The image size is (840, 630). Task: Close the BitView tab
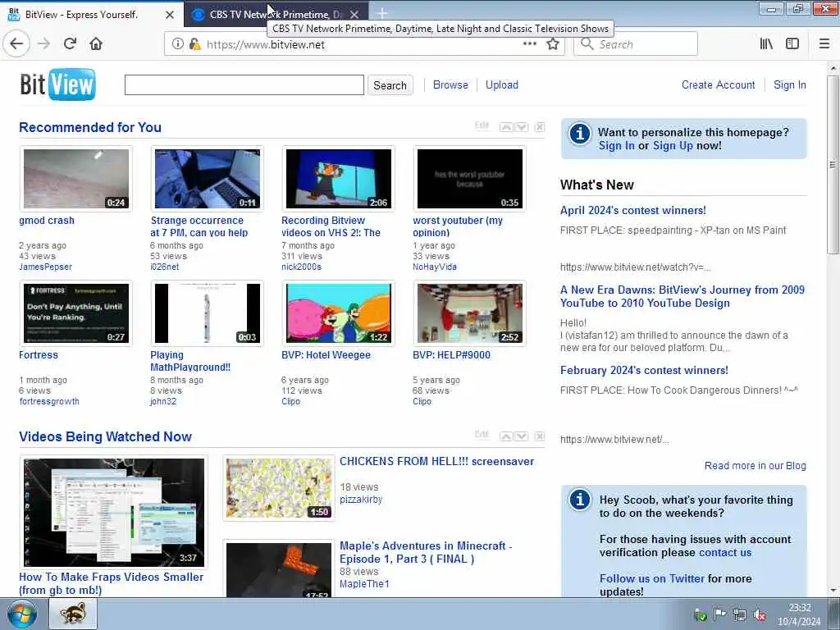169,15
